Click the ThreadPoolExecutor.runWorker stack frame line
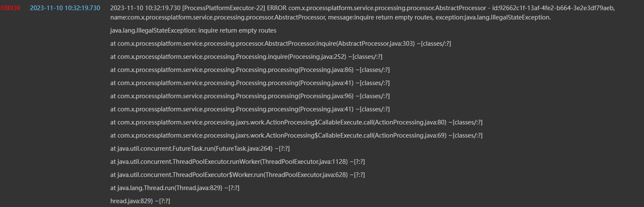Screen dimensions: 644x207 tap(238, 162)
